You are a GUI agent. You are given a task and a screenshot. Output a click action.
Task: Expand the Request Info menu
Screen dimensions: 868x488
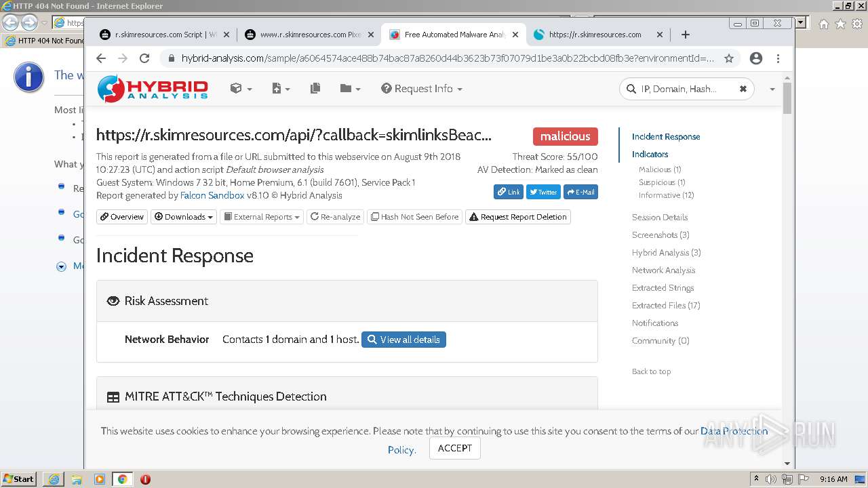click(422, 89)
